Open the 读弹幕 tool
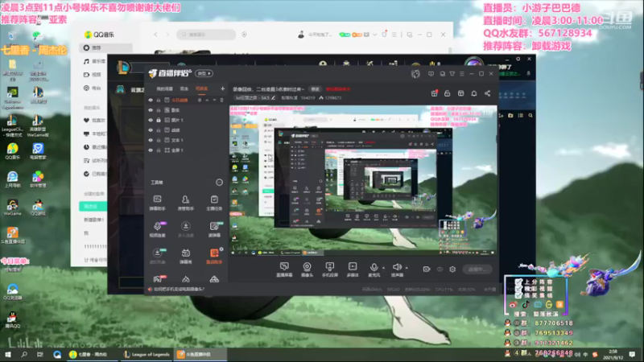The height and width of the screenshot is (362, 644). point(214,229)
